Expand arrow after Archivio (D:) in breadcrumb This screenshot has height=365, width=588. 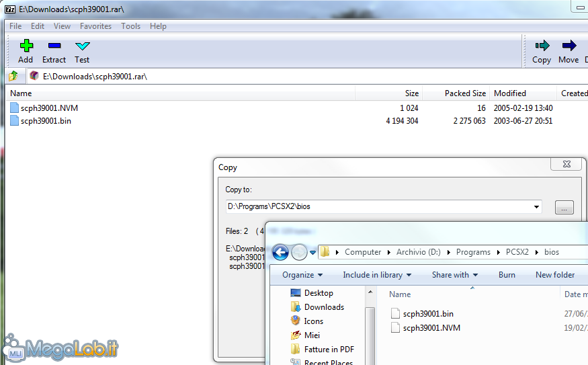click(x=449, y=253)
